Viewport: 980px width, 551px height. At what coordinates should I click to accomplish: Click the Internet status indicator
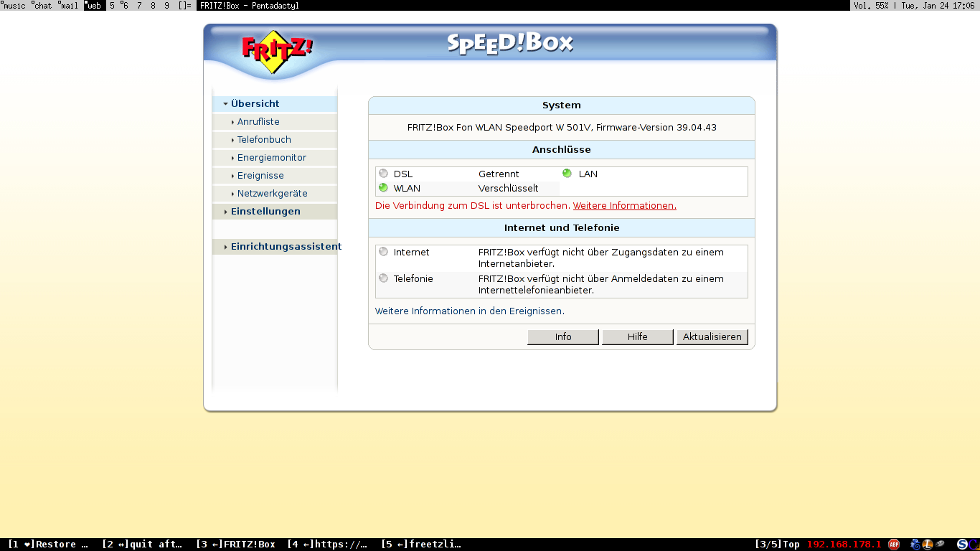[x=384, y=252]
